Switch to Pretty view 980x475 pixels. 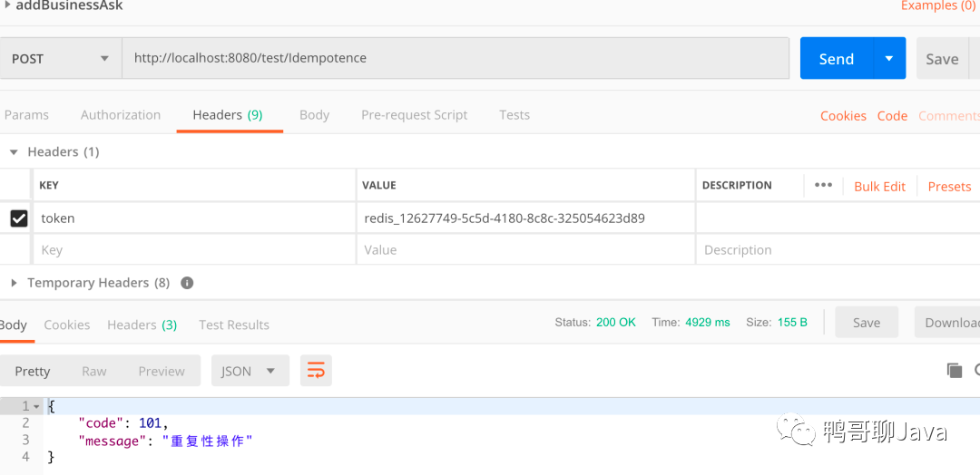click(33, 371)
